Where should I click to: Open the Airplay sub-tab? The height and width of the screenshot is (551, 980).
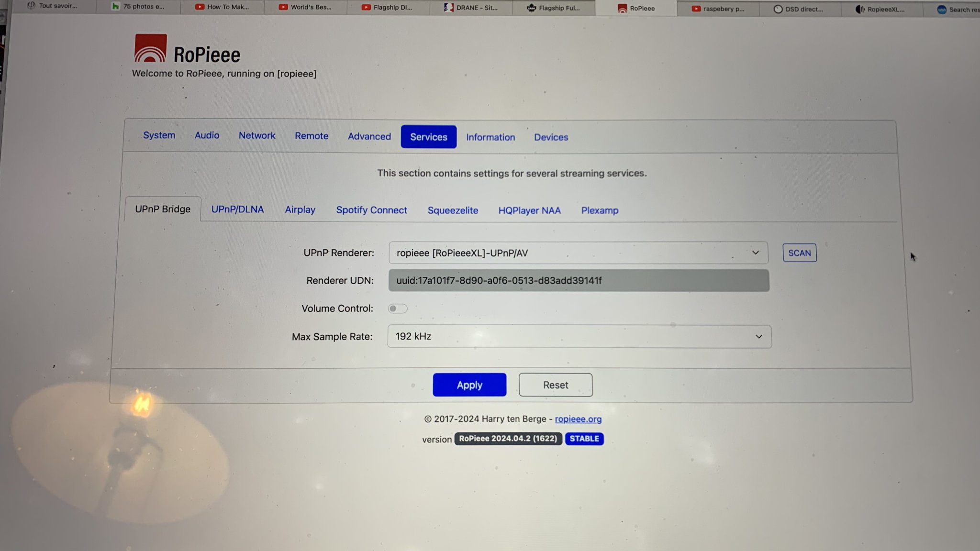pyautogui.click(x=300, y=210)
